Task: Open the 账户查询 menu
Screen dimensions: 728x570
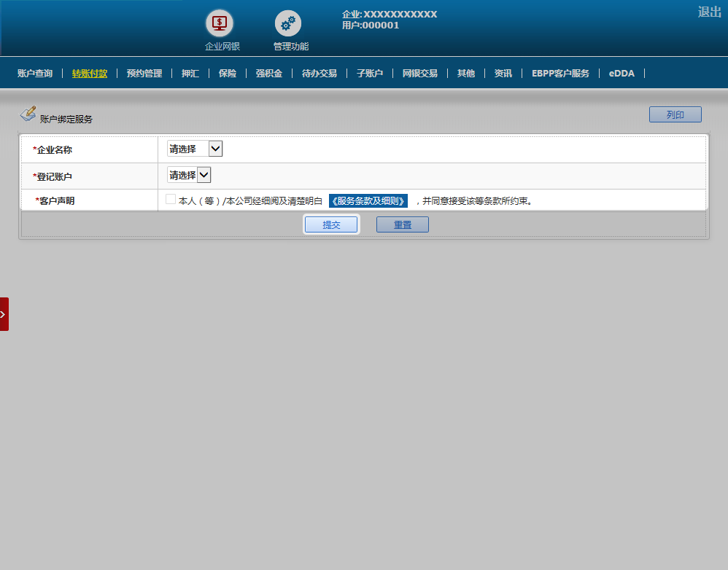Action: 35,74
